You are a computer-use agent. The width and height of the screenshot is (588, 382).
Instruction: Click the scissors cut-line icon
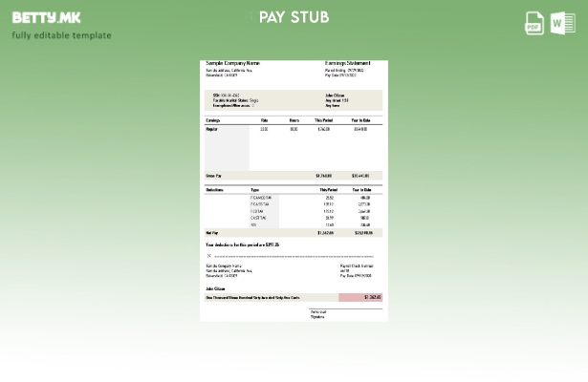pyautogui.click(x=208, y=256)
